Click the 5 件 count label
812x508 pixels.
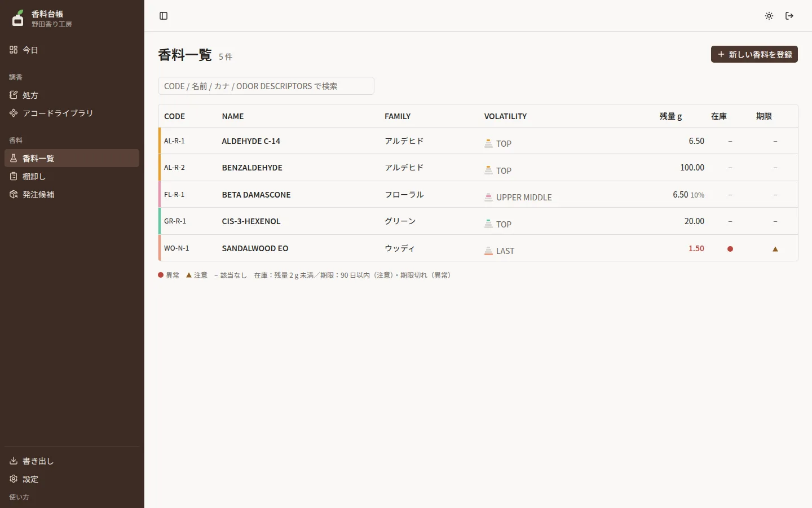point(226,56)
